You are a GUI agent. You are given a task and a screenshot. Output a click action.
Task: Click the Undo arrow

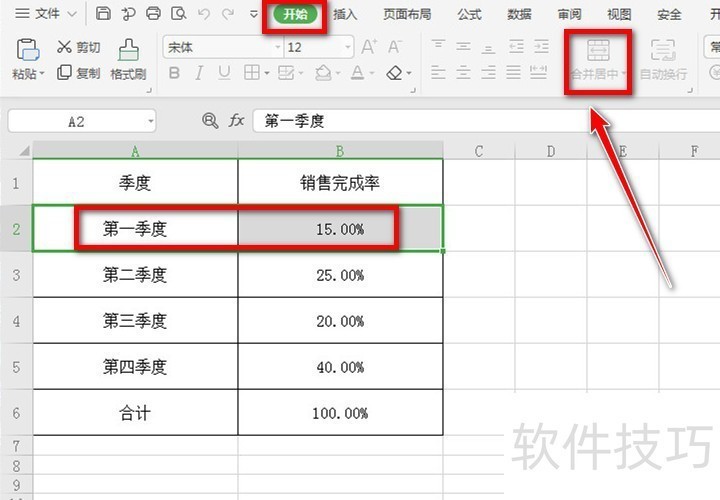click(203, 14)
